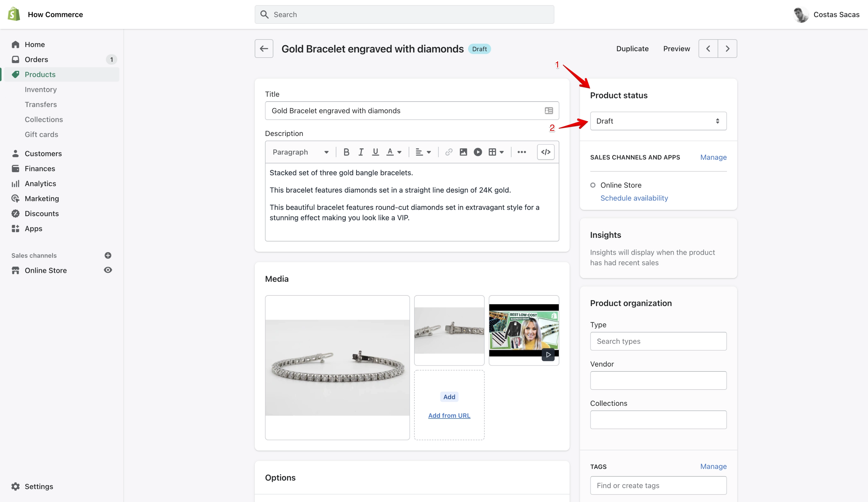Screen dimensions: 868x502
Task: Toggle italic formatting in description
Action: [361, 152]
